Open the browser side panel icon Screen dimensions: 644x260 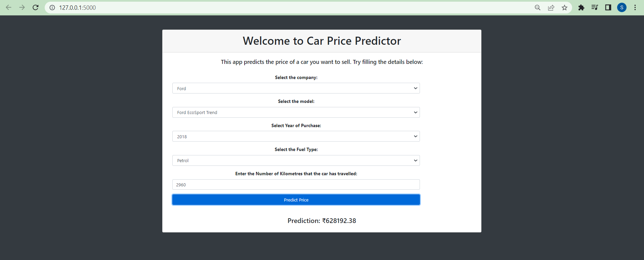(x=608, y=7)
